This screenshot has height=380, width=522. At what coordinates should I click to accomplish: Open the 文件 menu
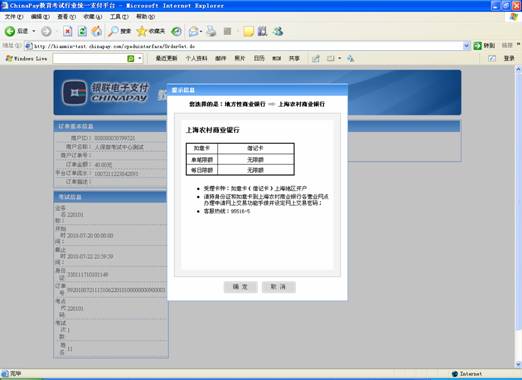pyautogui.click(x=14, y=17)
